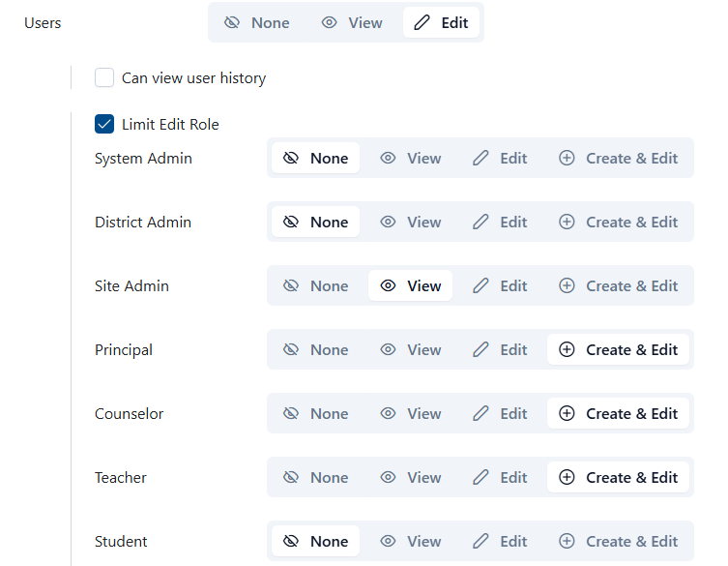
Task: Click the eye icon in Users View option
Action: [330, 22]
